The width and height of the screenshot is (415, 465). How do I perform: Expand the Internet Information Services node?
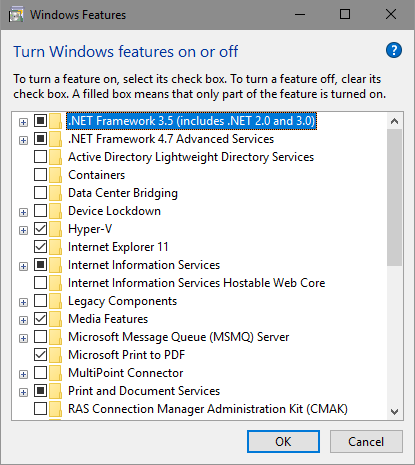23,266
